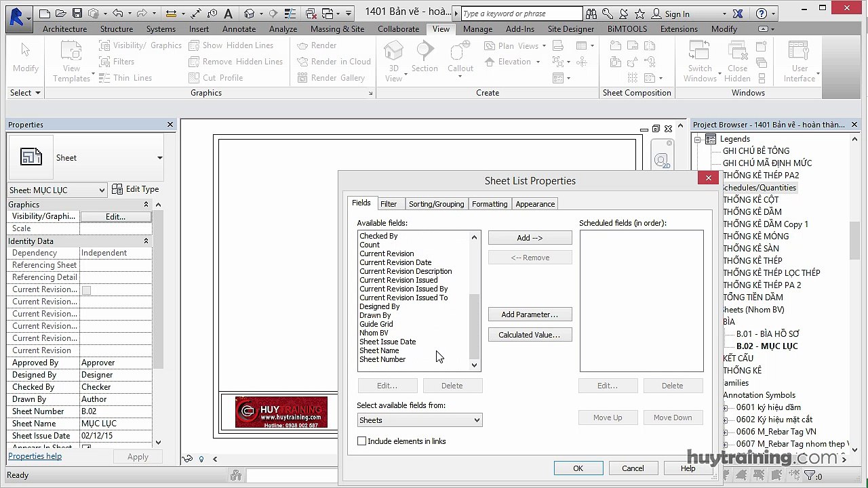Select 'Nhom BV' in Available fields
The height and width of the screenshot is (488, 868).
[x=374, y=333]
